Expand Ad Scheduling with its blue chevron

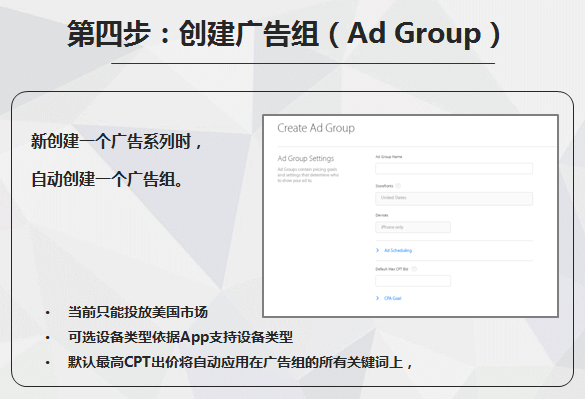click(378, 250)
